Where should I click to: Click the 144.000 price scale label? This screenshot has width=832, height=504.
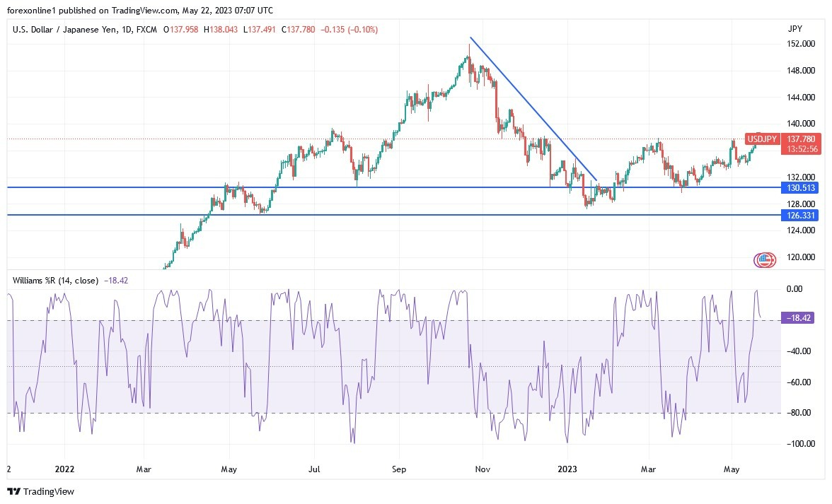[800, 97]
